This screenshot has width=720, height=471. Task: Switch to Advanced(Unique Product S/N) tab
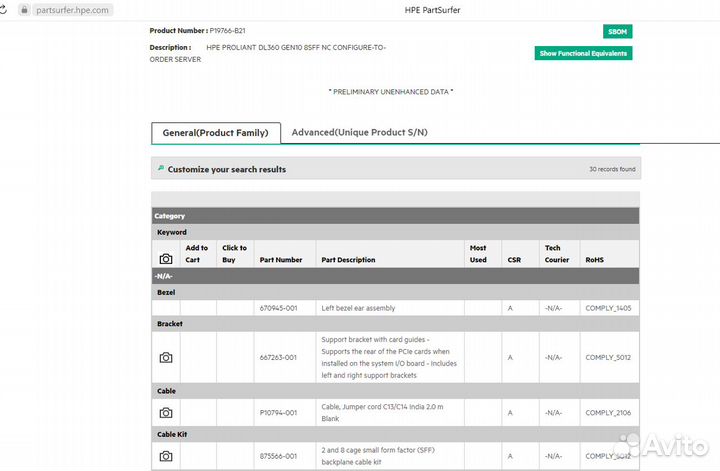pos(360,133)
